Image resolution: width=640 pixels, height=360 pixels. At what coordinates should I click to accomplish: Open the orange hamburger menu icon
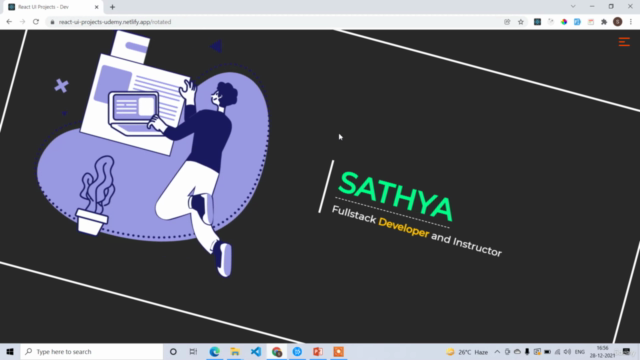point(624,42)
